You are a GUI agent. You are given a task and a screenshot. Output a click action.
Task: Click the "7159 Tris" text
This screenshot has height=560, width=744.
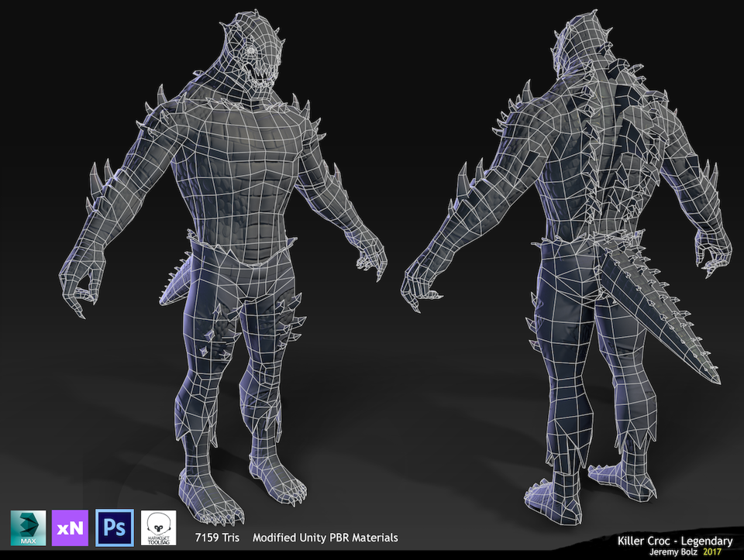click(x=217, y=538)
